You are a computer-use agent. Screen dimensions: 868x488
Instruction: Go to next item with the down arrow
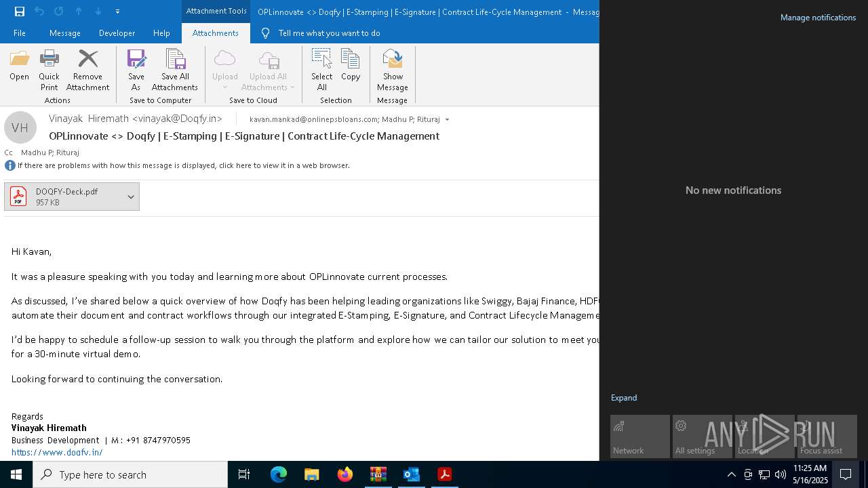[x=98, y=12]
